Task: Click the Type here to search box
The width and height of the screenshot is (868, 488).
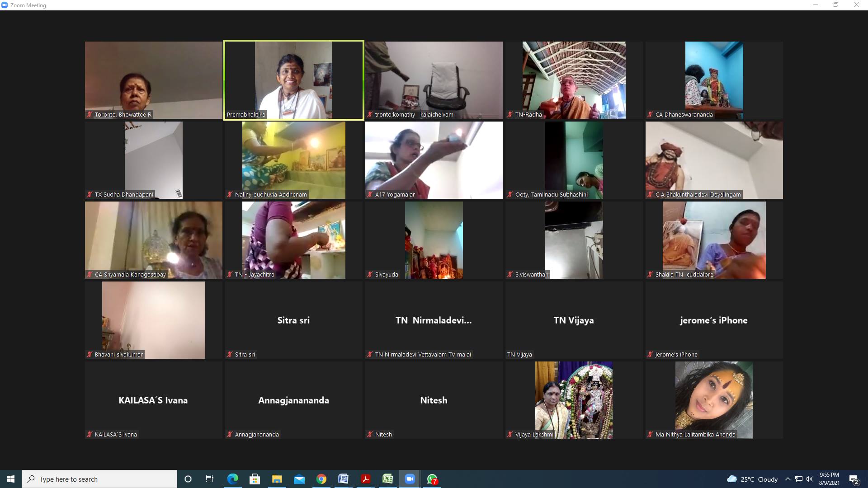Action: tap(99, 479)
